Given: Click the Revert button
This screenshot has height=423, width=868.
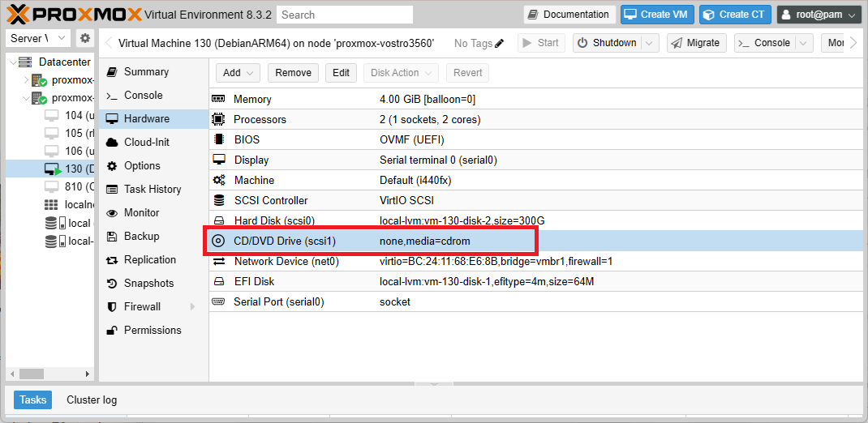Looking at the screenshot, I should coord(468,72).
